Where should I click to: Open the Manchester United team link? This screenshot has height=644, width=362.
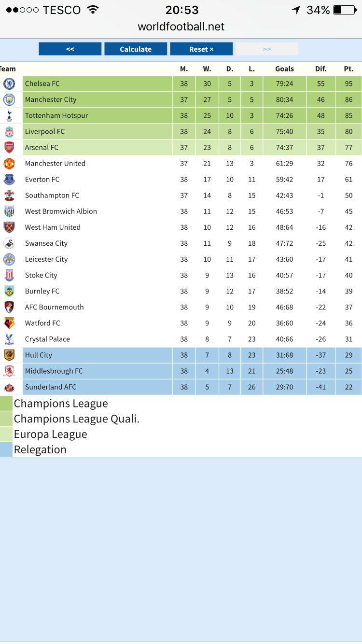55,164
